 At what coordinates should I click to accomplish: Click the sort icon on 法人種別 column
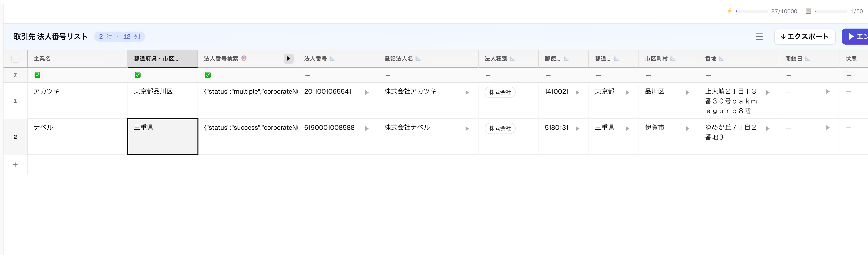pyautogui.click(x=512, y=58)
